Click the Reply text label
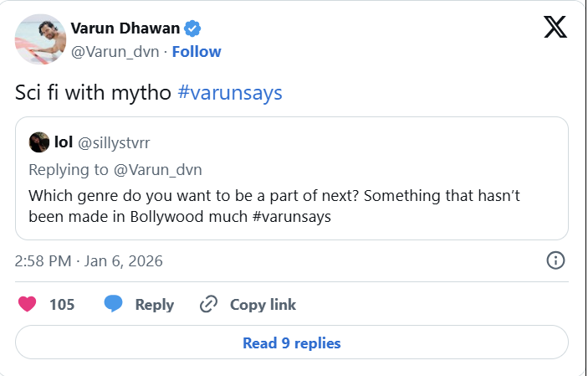The width and height of the screenshot is (588, 376). click(x=154, y=305)
